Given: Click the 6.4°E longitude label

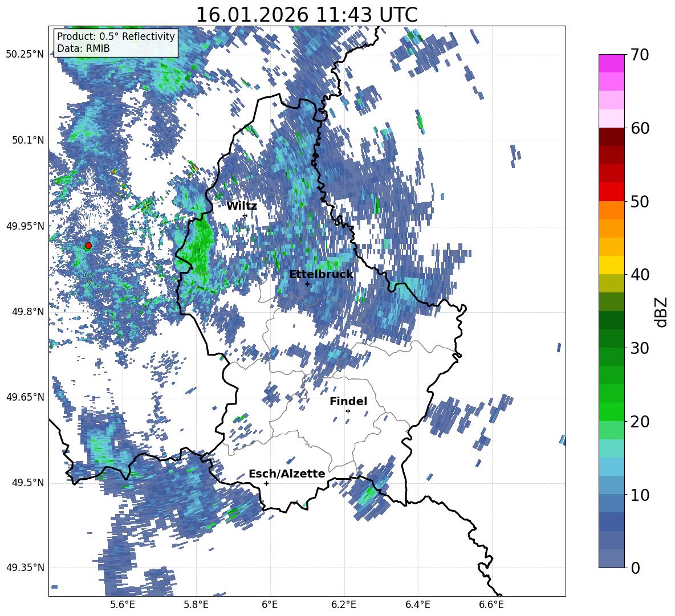Looking at the screenshot, I should (417, 605).
